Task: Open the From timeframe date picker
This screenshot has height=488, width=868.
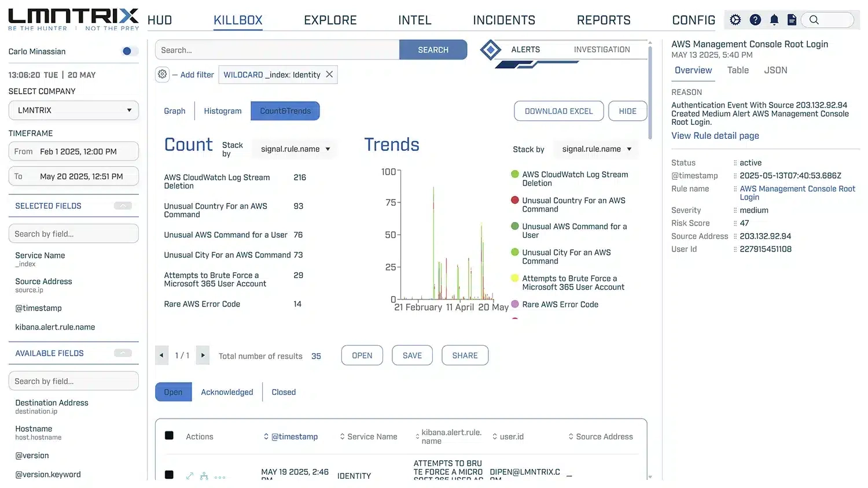Action: coord(73,151)
